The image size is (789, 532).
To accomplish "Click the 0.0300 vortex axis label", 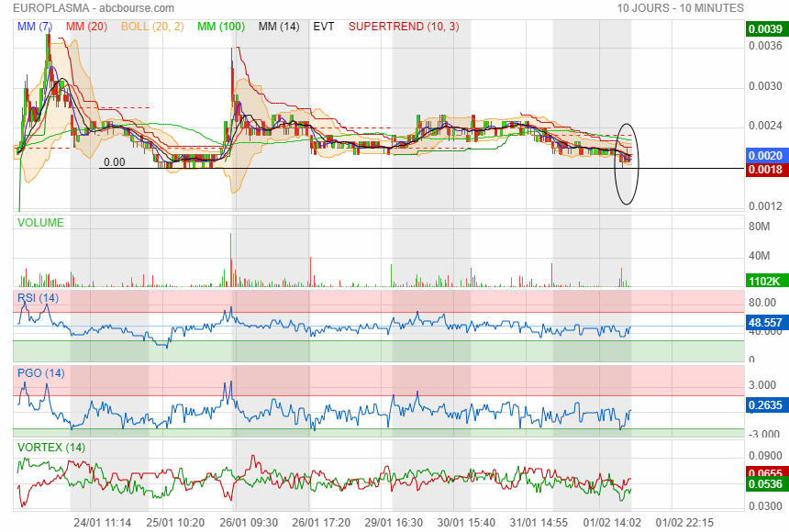I will (765, 505).
